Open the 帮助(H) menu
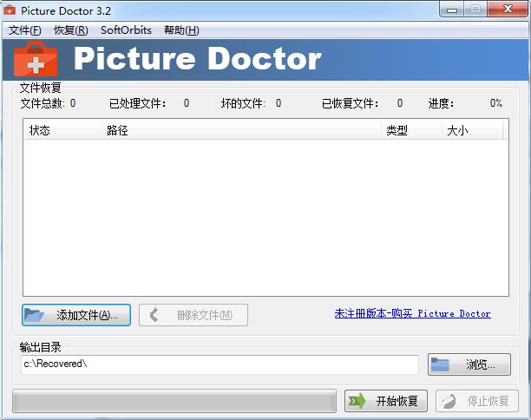This screenshot has height=420, width=531. [x=181, y=30]
